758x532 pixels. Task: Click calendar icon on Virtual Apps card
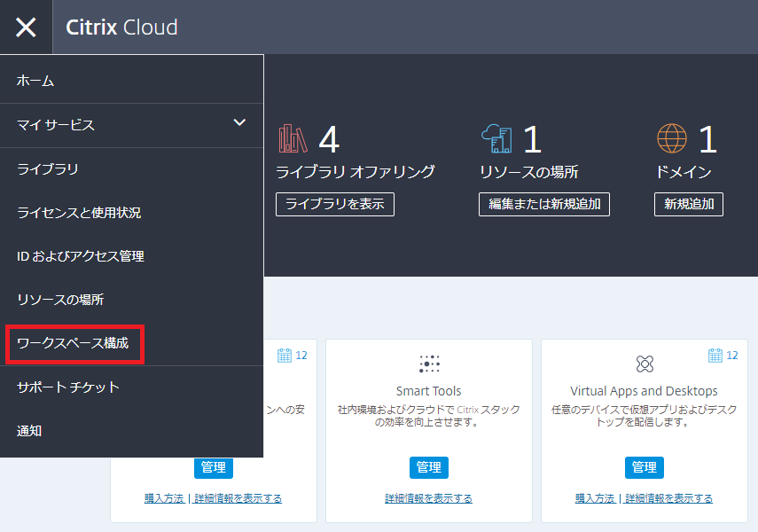tap(715, 355)
